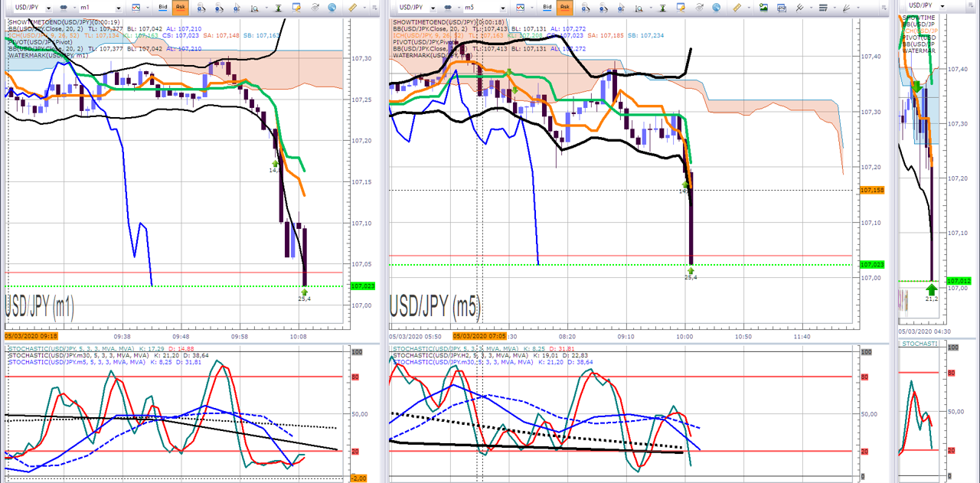Click zoom out icon in m1 chart toolbar
Screen dimensions: 980x483
219,7
